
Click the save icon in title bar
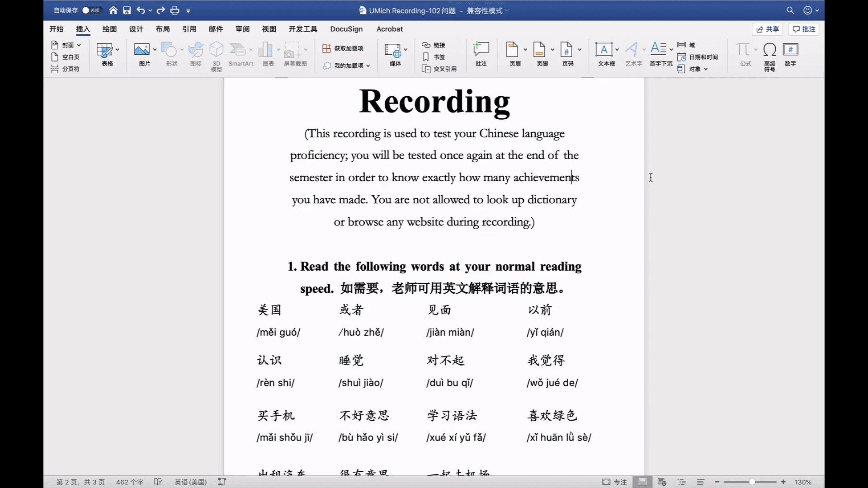(x=127, y=10)
